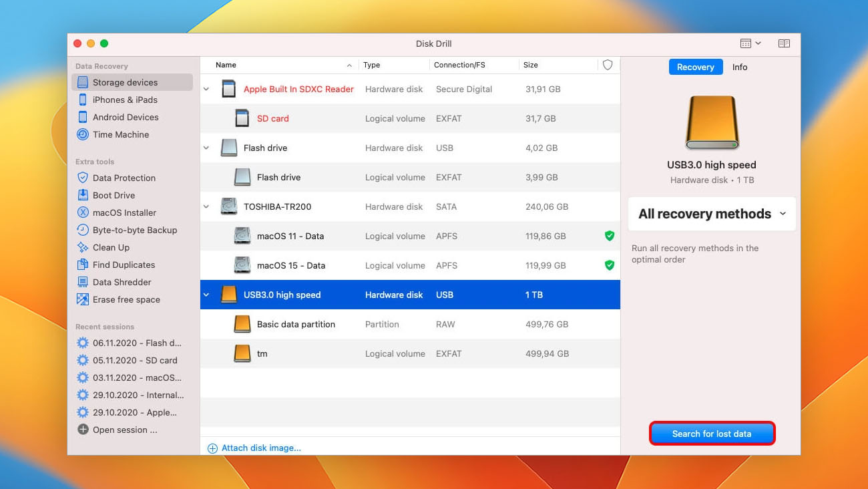Switch to the Info tab
Image resolution: width=868 pixels, height=489 pixels.
click(740, 67)
